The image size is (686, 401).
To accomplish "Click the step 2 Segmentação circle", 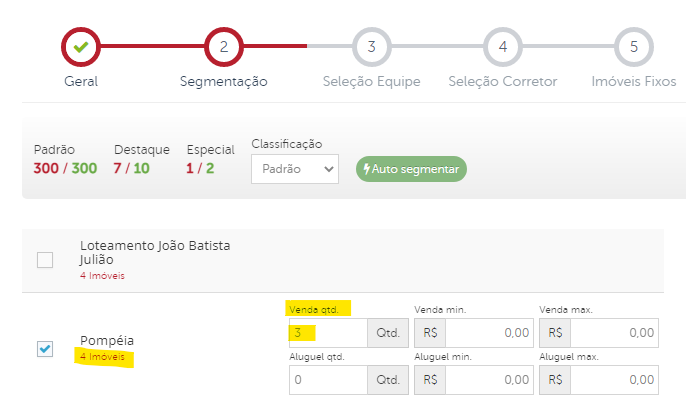I will tap(223, 46).
